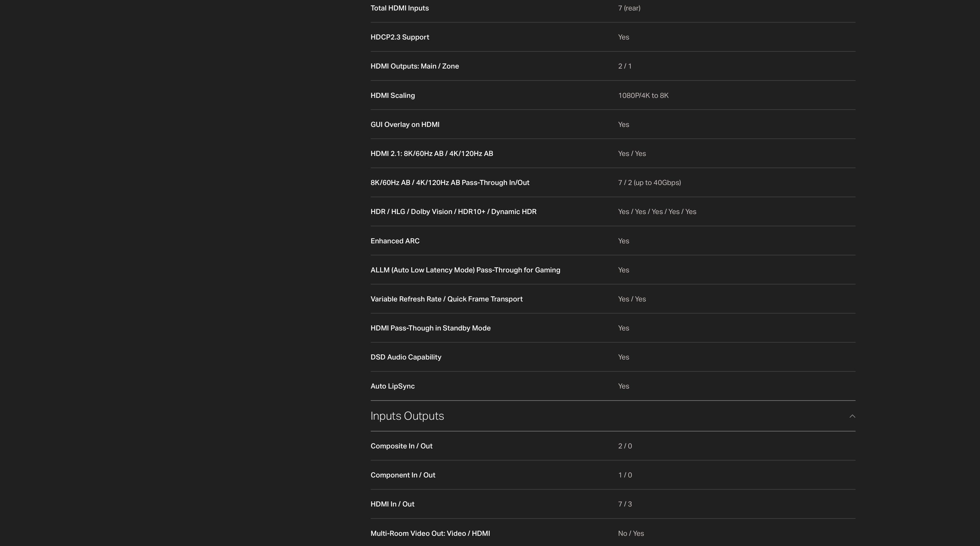
Task: Click GUI Overlay on HDMI label
Action: (x=405, y=125)
